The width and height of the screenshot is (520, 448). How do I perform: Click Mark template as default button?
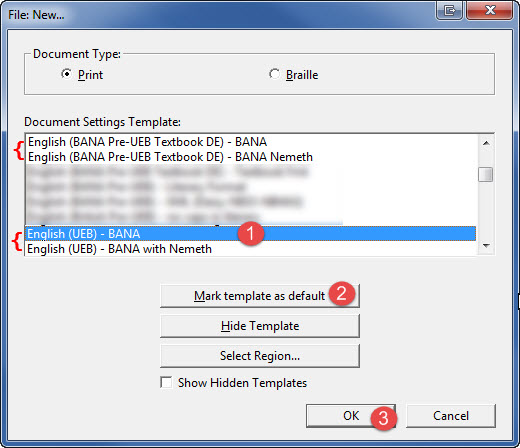click(x=260, y=296)
